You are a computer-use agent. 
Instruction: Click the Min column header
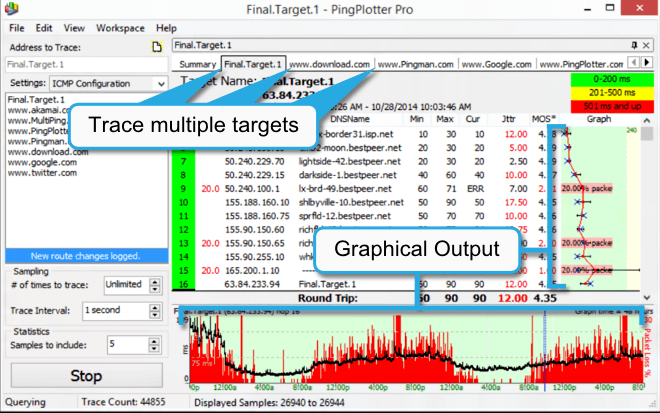(x=416, y=119)
